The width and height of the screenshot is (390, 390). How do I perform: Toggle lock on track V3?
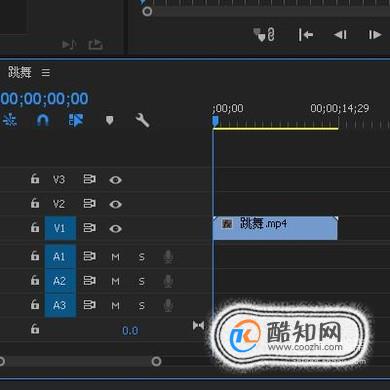click(x=35, y=179)
